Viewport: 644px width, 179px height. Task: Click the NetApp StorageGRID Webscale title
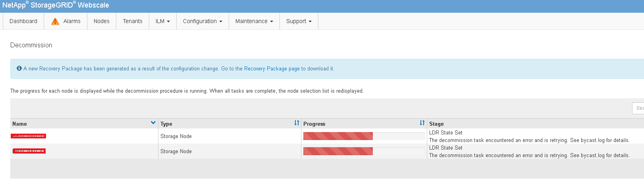[56, 6]
